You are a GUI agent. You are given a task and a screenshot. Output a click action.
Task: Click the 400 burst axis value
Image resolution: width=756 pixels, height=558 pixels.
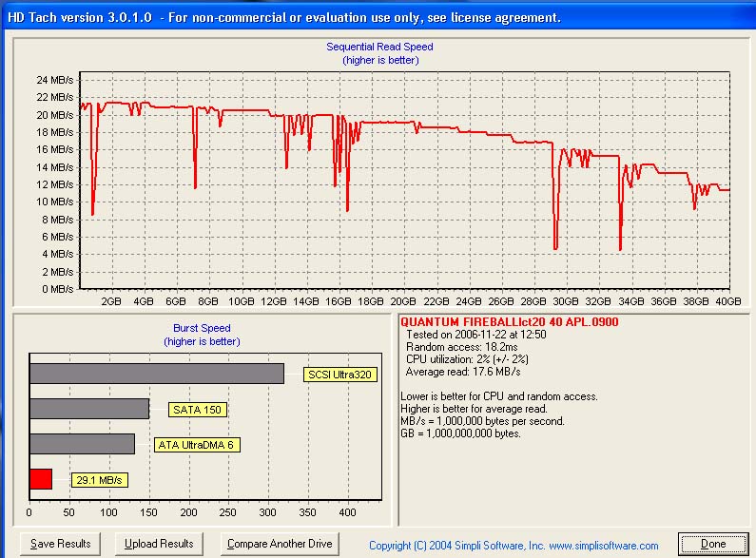[x=347, y=512]
